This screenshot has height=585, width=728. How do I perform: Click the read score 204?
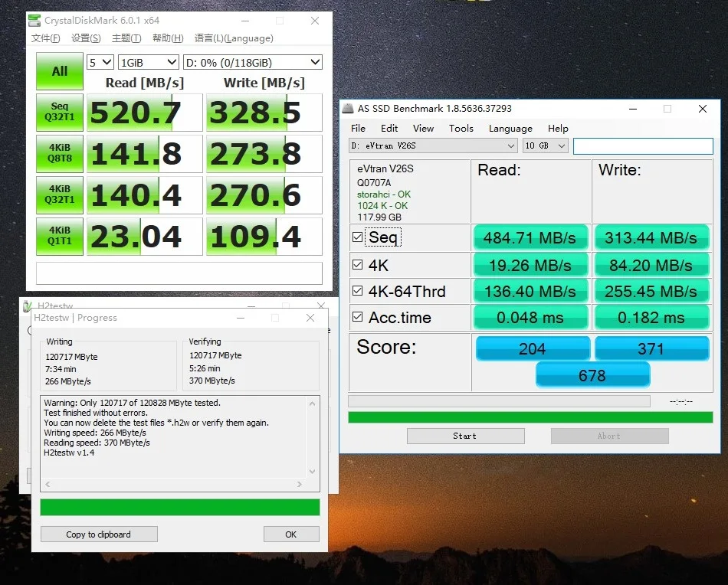[x=533, y=348]
